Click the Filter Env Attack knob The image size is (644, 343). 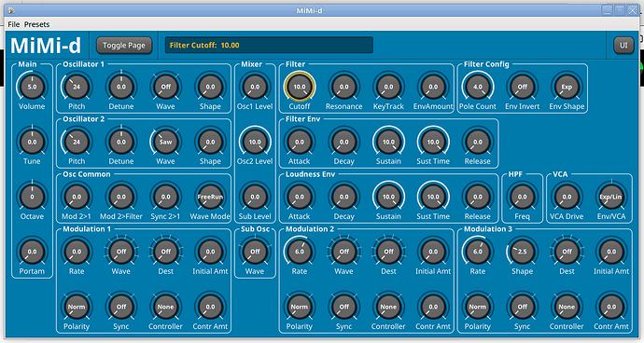click(300, 142)
